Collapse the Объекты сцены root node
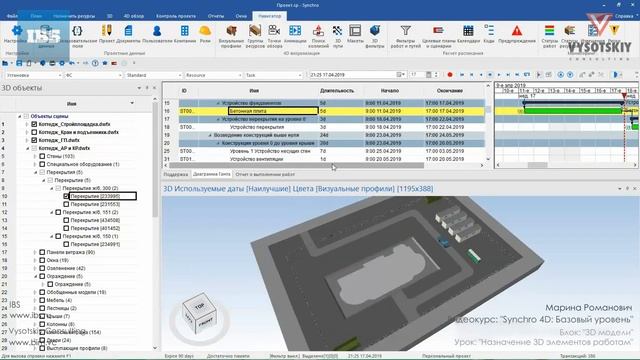This screenshot has width=640, height=360. tap(20, 116)
